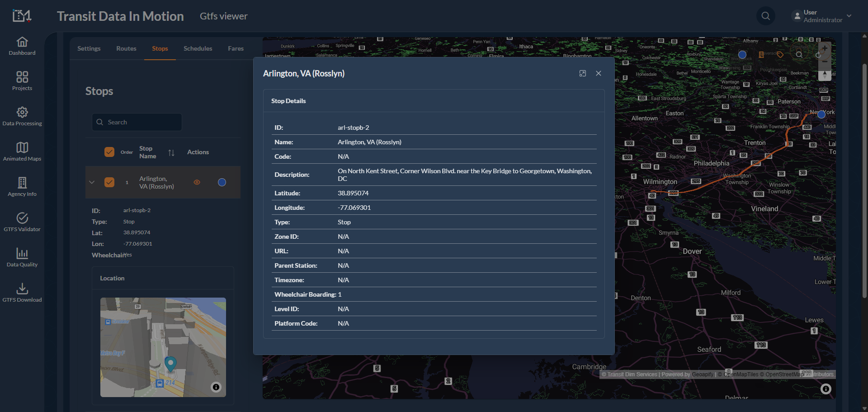Collapse the Arlington, VA (Rosslyn) row
Image resolution: width=868 pixels, height=412 pixels.
[92, 182]
